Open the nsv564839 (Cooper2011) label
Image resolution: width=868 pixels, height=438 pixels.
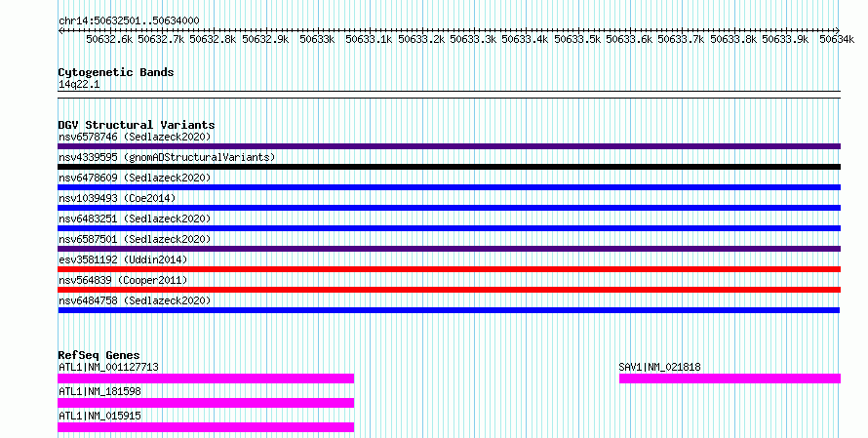[123, 280]
